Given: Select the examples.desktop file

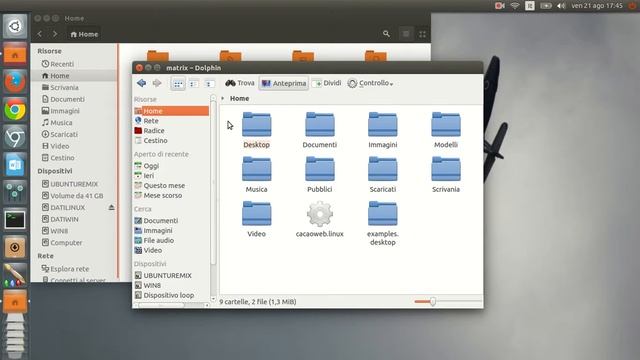Looking at the screenshot, I should (382, 223).
